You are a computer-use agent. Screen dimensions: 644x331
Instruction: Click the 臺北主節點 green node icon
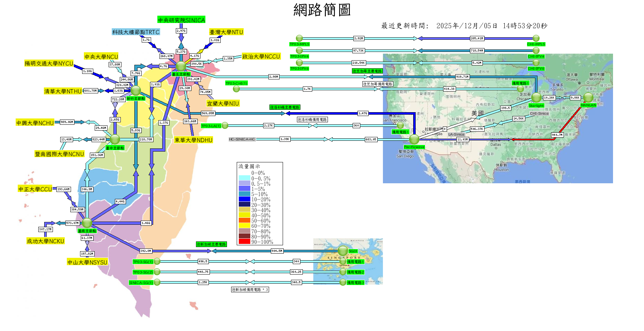[181, 66]
